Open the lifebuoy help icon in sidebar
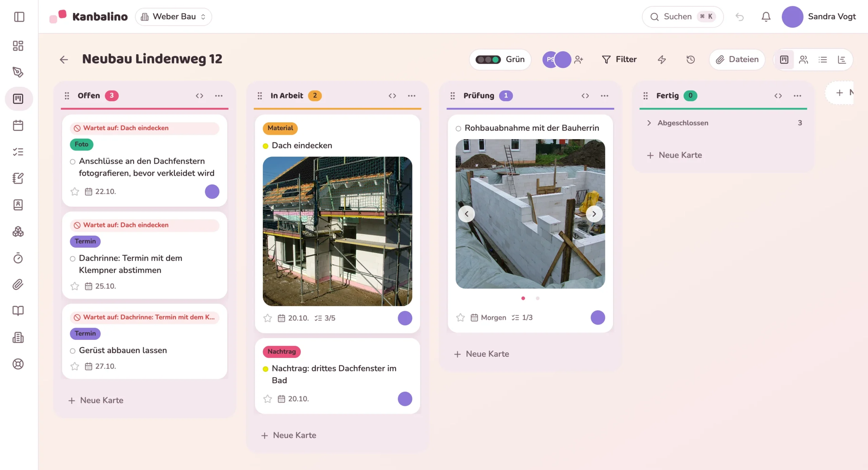This screenshot has height=470, width=868. click(18, 364)
